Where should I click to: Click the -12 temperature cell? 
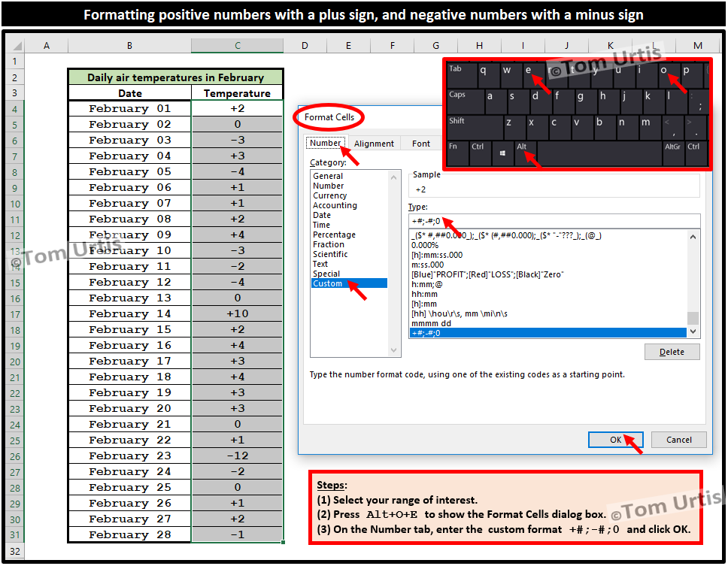[x=237, y=456]
